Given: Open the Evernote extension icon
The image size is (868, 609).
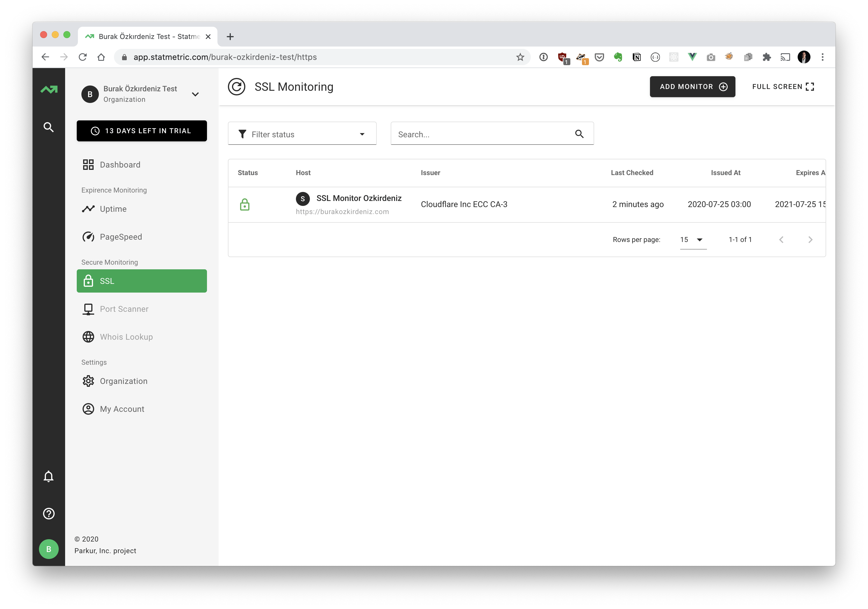Looking at the screenshot, I should [618, 57].
